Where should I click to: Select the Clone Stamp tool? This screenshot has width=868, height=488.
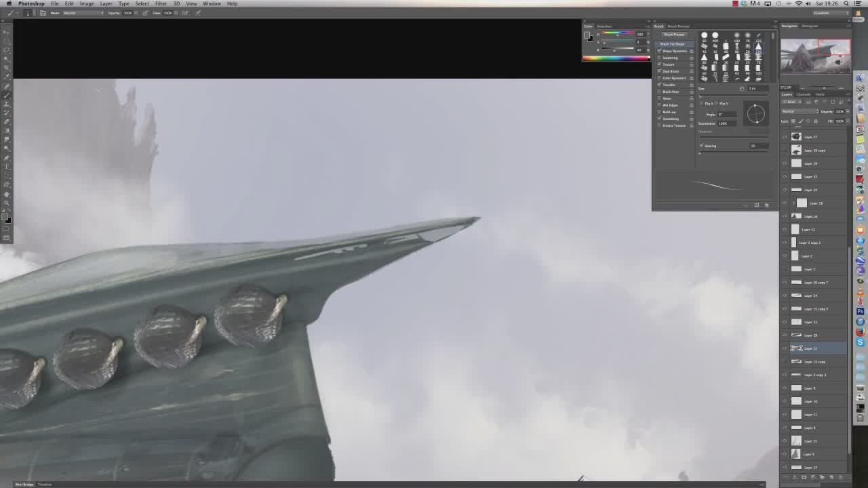pos(7,104)
